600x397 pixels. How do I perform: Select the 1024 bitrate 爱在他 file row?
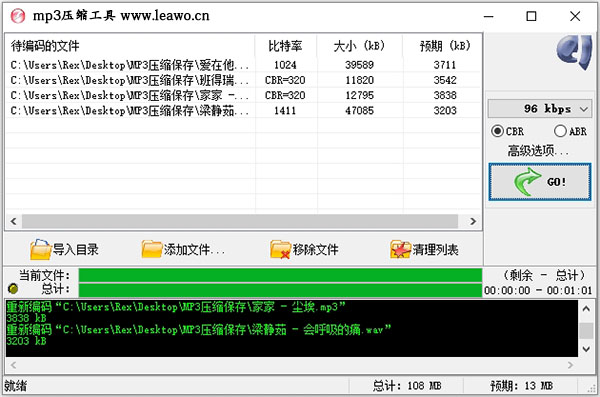[243, 65]
